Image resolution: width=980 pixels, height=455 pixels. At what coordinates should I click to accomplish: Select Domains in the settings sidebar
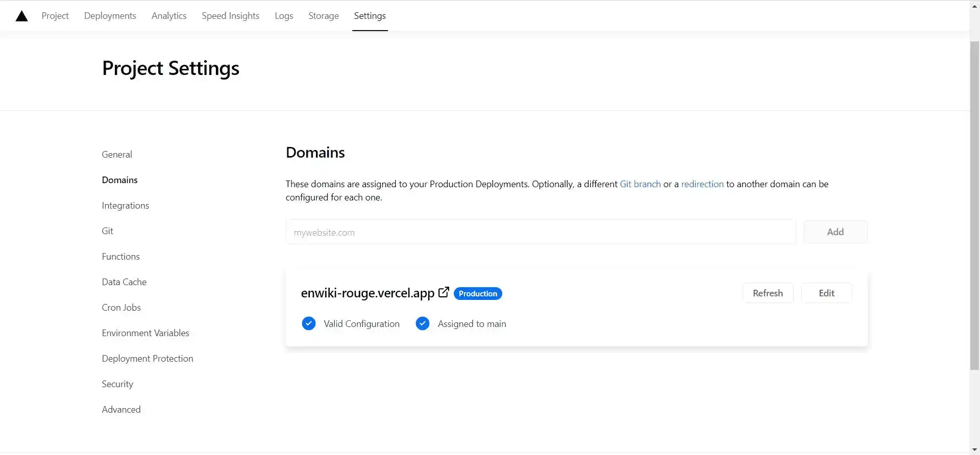pos(119,180)
